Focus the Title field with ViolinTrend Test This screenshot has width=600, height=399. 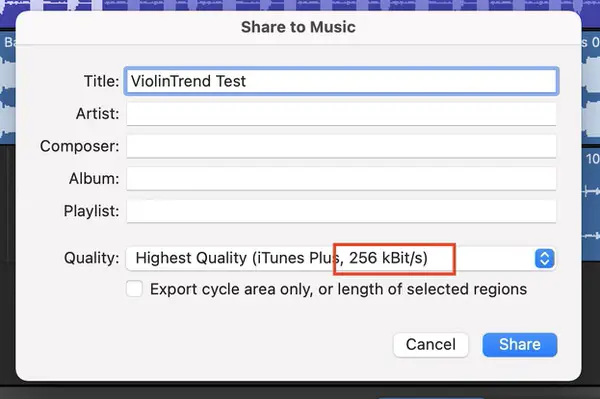click(x=341, y=81)
